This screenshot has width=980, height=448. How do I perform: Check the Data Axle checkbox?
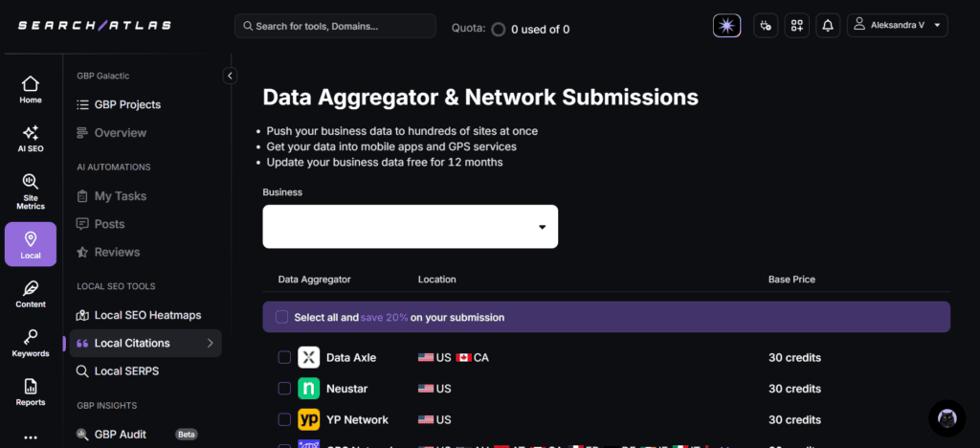pyautogui.click(x=284, y=357)
